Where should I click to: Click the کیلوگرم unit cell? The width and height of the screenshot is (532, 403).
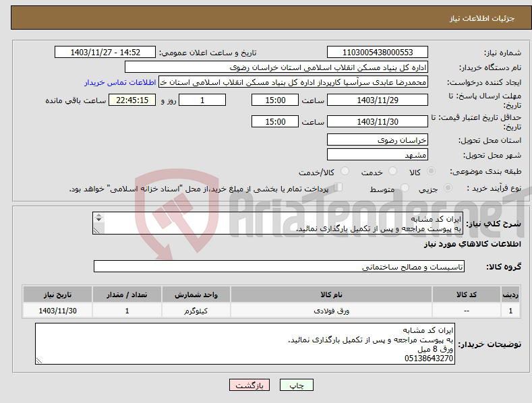coord(196,311)
